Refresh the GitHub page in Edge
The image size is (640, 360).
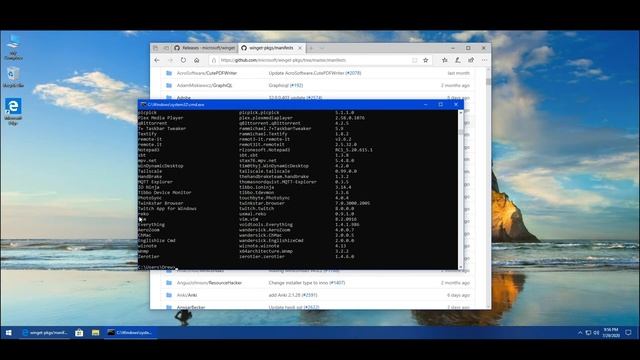click(x=183, y=60)
